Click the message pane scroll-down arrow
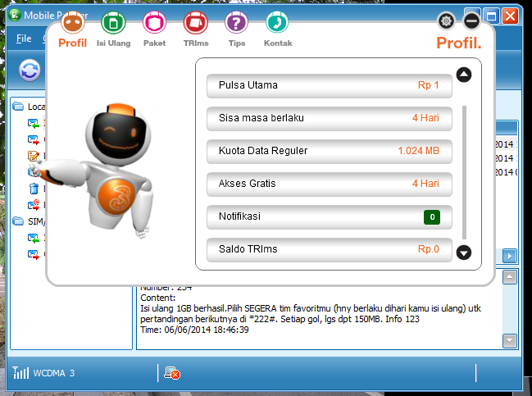The height and width of the screenshot is (396, 532). [x=510, y=341]
